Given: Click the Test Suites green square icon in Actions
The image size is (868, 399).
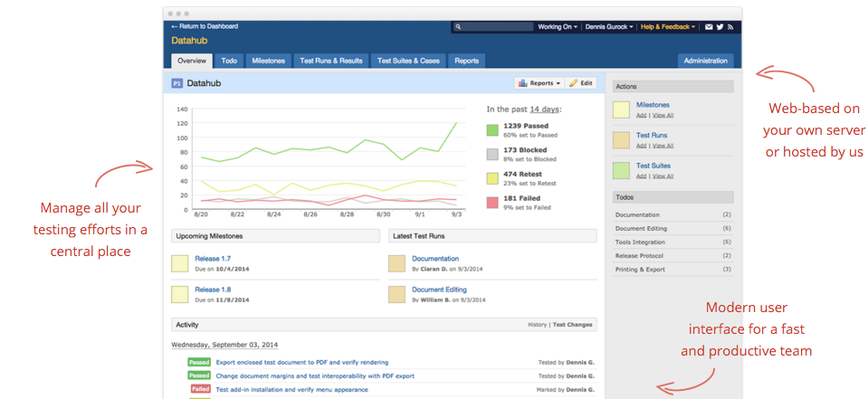Looking at the screenshot, I should [x=621, y=170].
